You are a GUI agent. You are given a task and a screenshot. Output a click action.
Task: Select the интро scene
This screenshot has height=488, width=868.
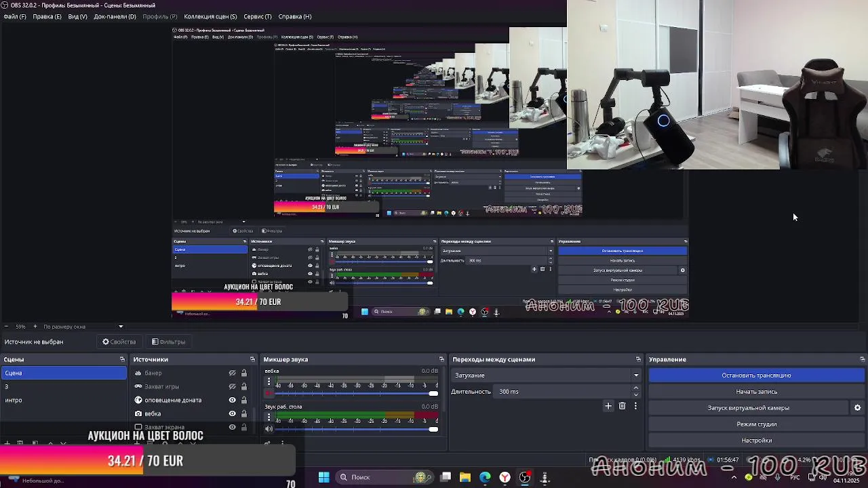click(x=64, y=400)
